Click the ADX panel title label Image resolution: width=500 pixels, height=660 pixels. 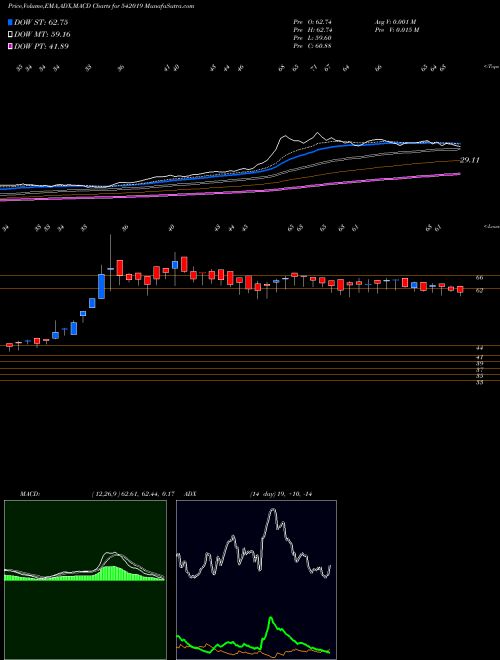coord(190,494)
